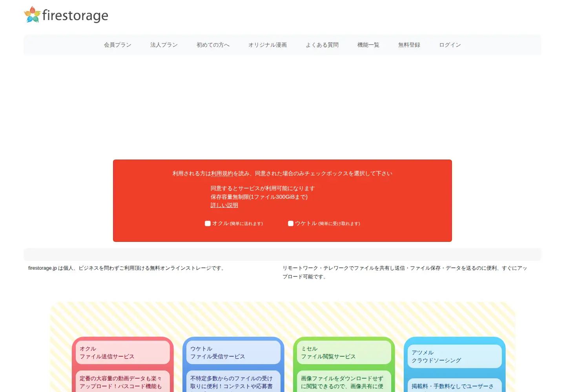565x392 pixels.
Task: Go to 無料登録 sign-up page
Action: coord(409,45)
